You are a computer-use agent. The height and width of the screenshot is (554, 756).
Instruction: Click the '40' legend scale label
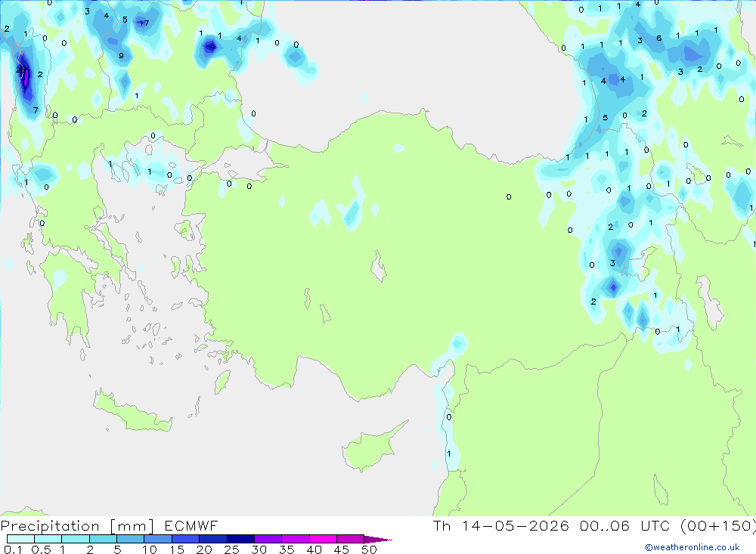[x=314, y=549]
